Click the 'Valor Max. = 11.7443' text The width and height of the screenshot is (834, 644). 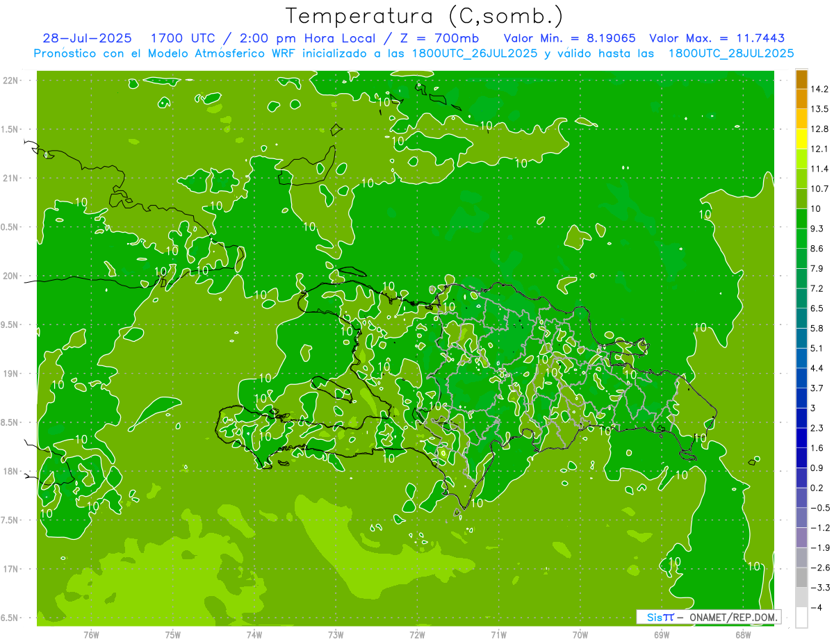718,38
